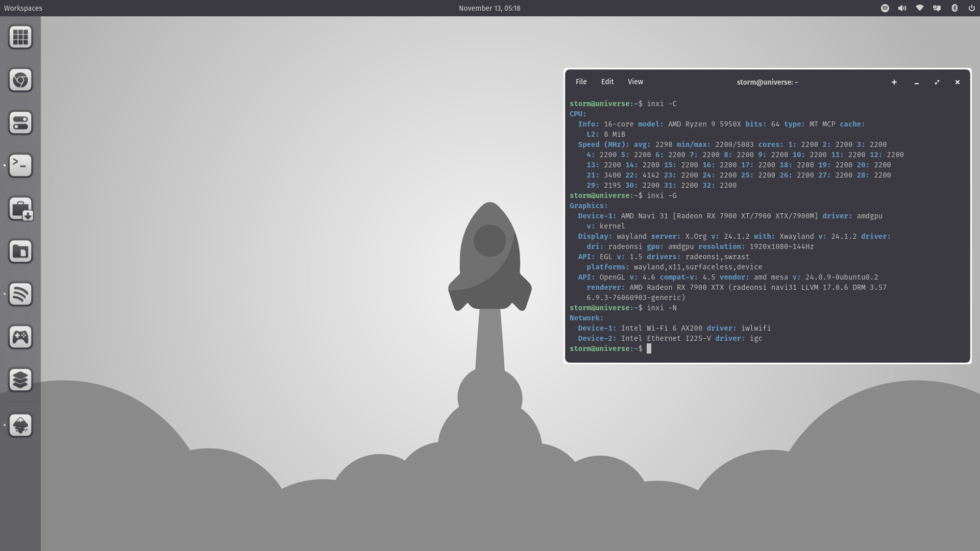980x551 pixels.
Task: Click the Terminal icon in the dock
Action: (20, 165)
